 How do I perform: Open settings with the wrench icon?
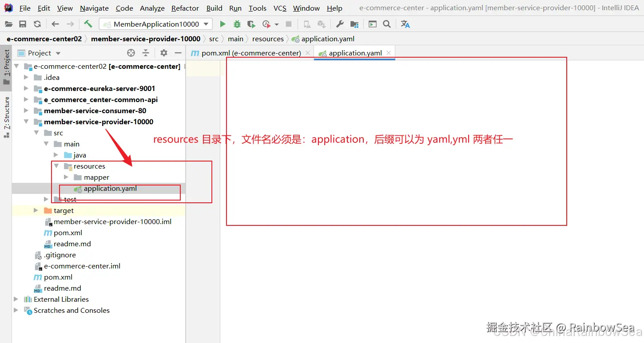click(340, 24)
